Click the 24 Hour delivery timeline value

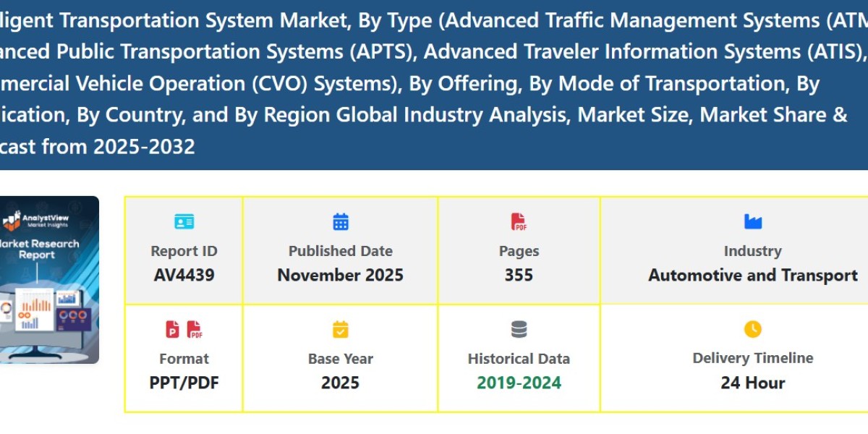click(753, 383)
